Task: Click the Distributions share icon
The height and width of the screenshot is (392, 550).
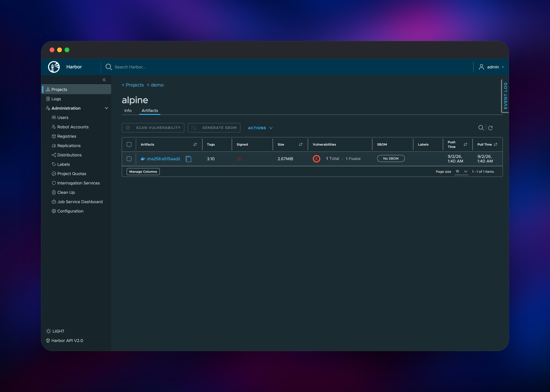Action: (x=54, y=155)
